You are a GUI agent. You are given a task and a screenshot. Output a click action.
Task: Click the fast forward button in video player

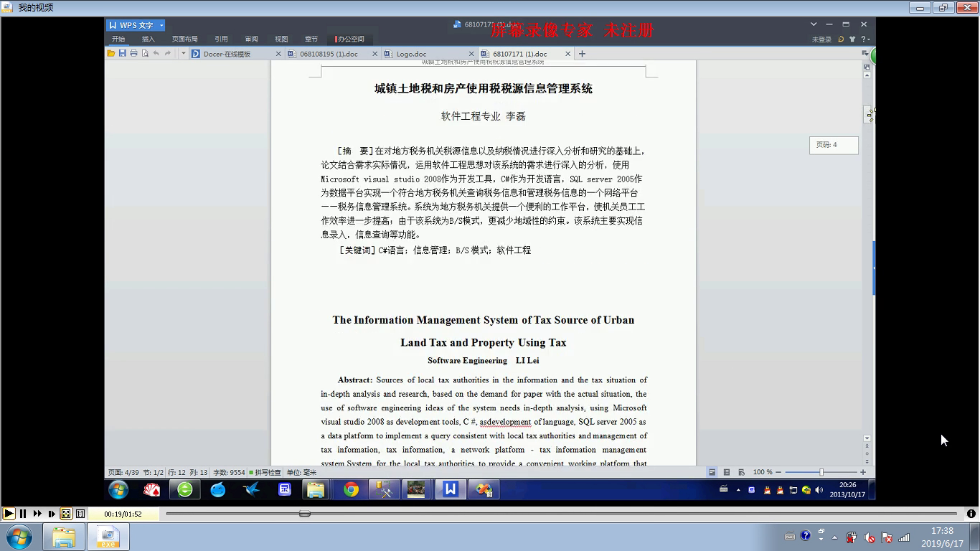pyautogui.click(x=37, y=514)
